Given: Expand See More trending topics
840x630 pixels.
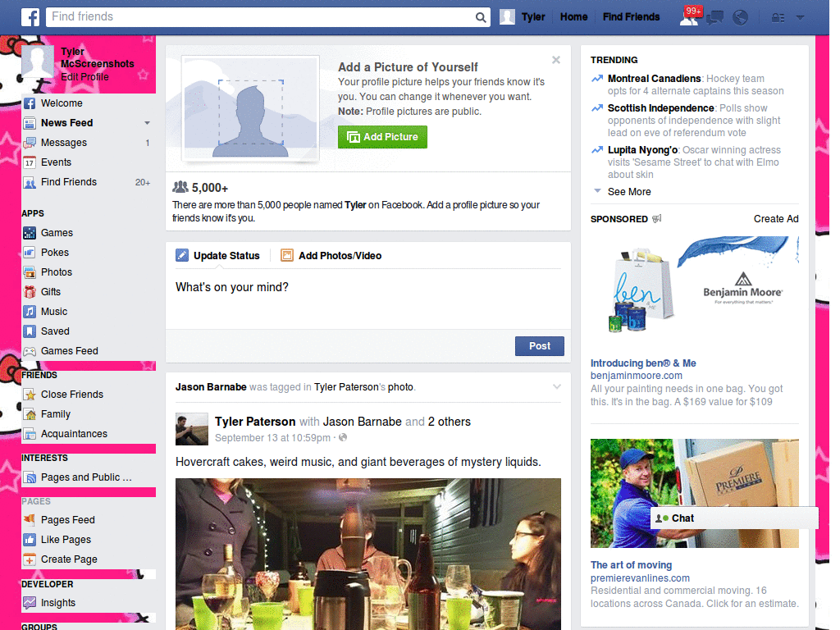Looking at the screenshot, I should 629,192.
